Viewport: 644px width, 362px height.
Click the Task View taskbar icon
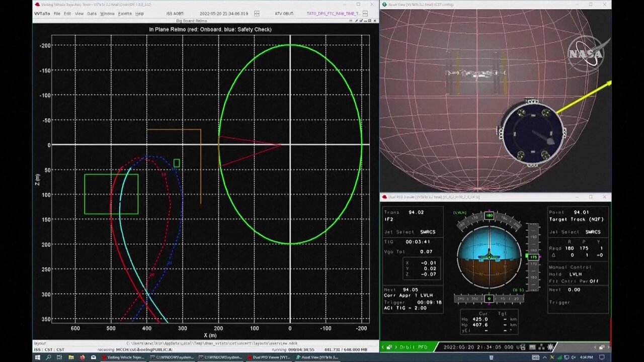60,357
